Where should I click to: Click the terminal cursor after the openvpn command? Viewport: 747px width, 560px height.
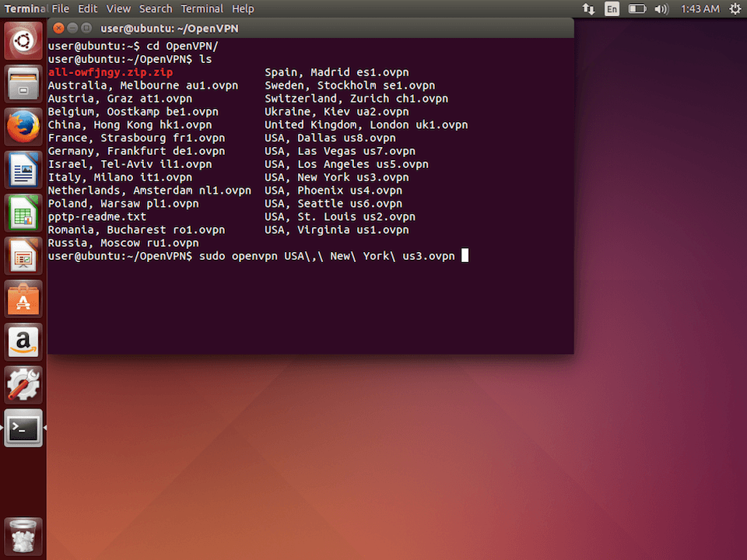tap(464, 255)
